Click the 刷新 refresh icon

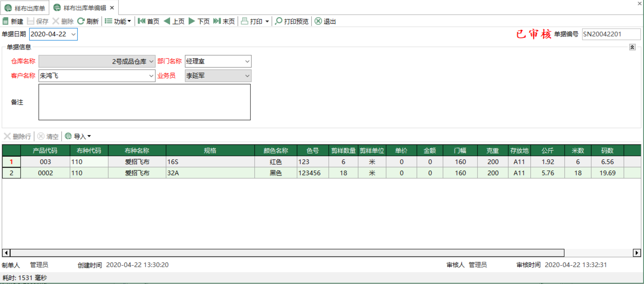pyautogui.click(x=81, y=21)
